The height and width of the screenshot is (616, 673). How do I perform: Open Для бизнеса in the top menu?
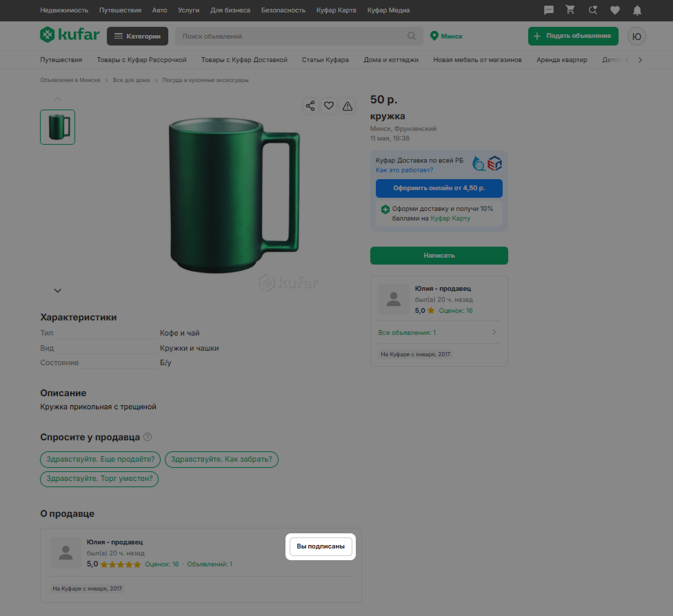coord(230,10)
